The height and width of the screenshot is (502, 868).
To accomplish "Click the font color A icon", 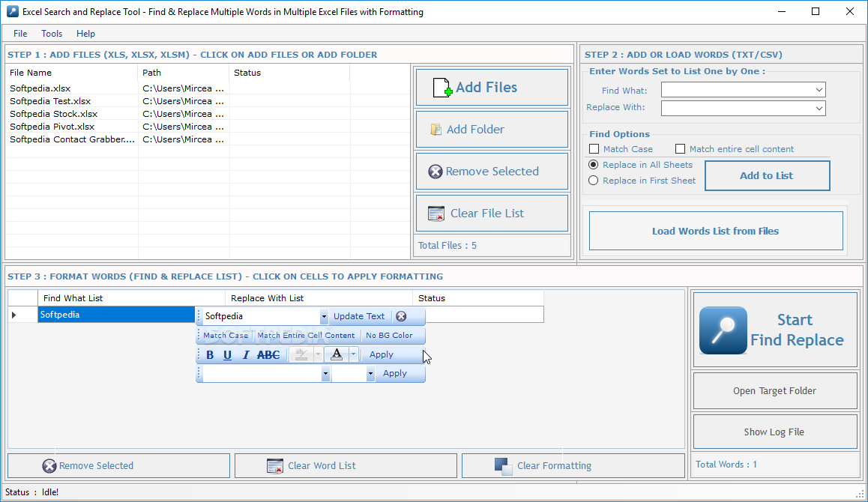I will 337,355.
